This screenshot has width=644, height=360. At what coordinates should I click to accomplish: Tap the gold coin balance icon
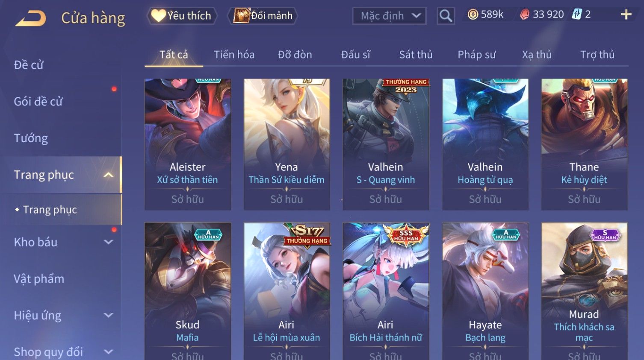pyautogui.click(x=473, y=15)
